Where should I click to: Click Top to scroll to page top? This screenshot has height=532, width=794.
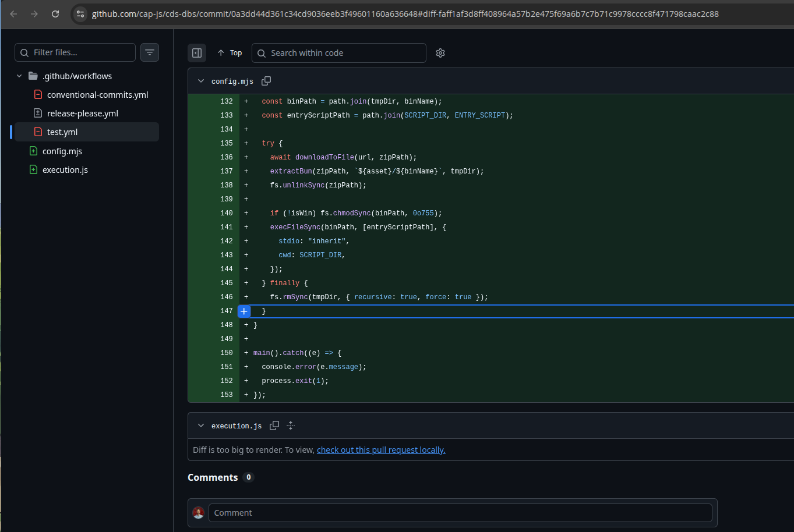tap(230, 52)
